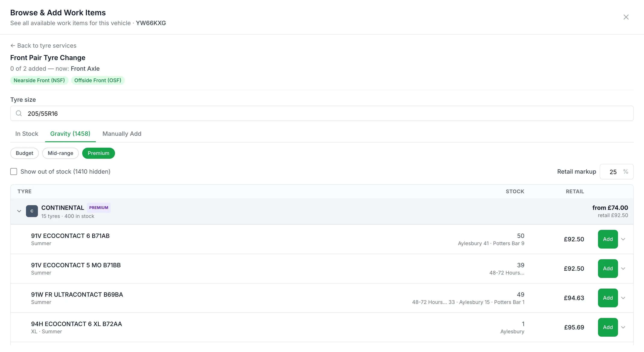Toggle Show out of stock checkbox
This screenshot has height=352, width=644.
tap(14, 172)
